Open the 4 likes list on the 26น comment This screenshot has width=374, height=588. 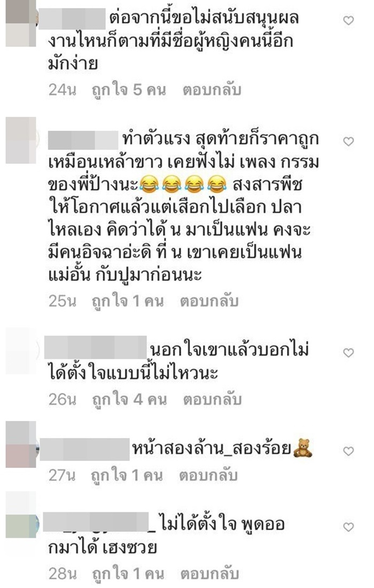129,399
